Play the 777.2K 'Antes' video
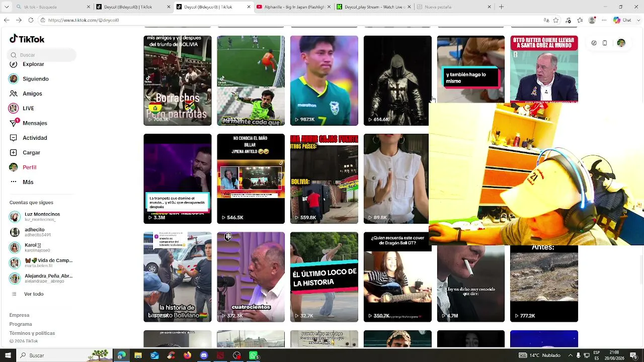 [544, 284]
